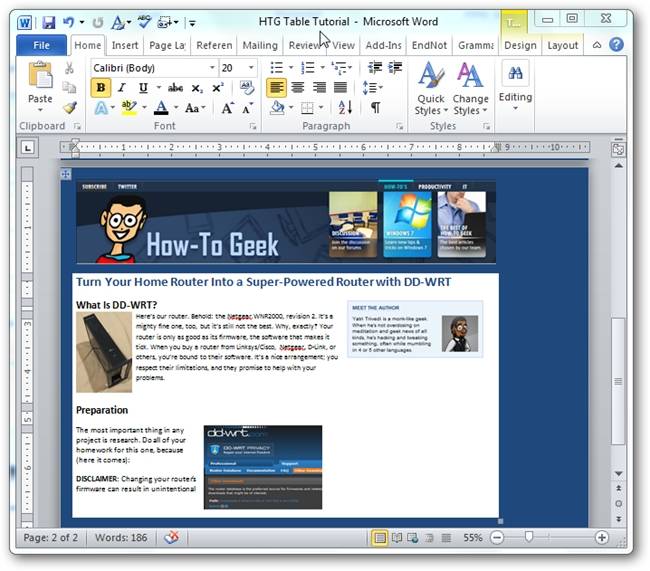Open the View Ruler toggle above scrollbar
The image size is (650, 571).
(618, 149)
